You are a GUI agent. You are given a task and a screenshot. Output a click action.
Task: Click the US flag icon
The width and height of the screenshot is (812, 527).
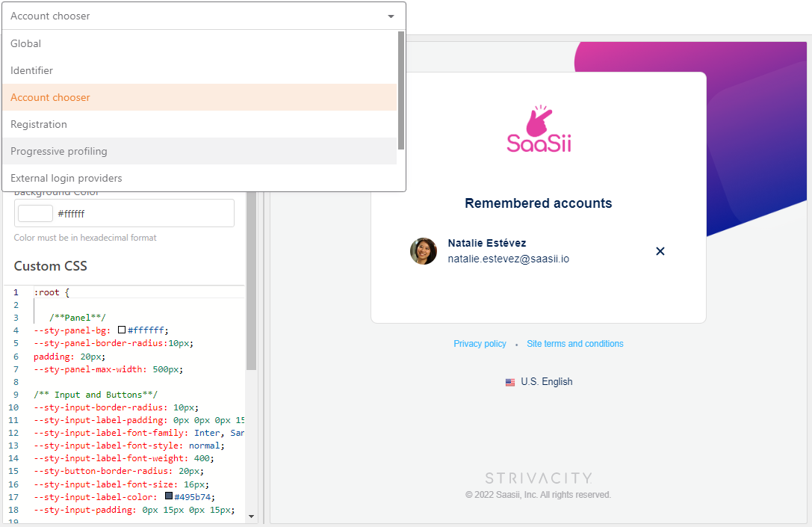coord(510,383)
